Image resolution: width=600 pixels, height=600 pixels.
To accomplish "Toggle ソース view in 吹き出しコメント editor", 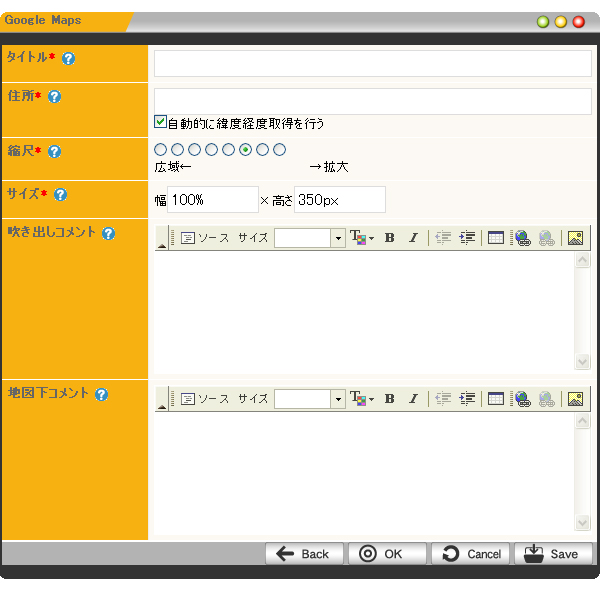I will click(x=205, y=238).
